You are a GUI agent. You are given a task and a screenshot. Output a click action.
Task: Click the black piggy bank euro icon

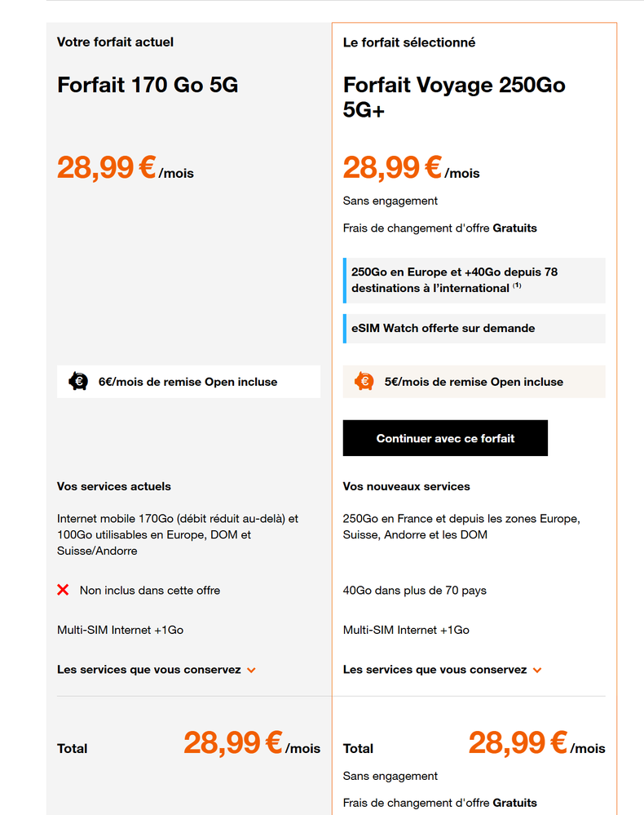[x=78, y=382]
